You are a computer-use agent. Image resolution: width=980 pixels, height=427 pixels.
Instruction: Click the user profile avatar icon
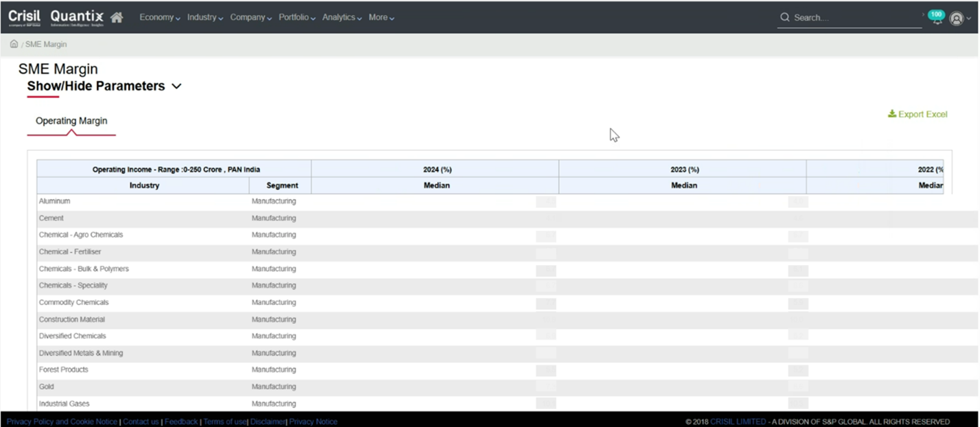tap(957, 19)
